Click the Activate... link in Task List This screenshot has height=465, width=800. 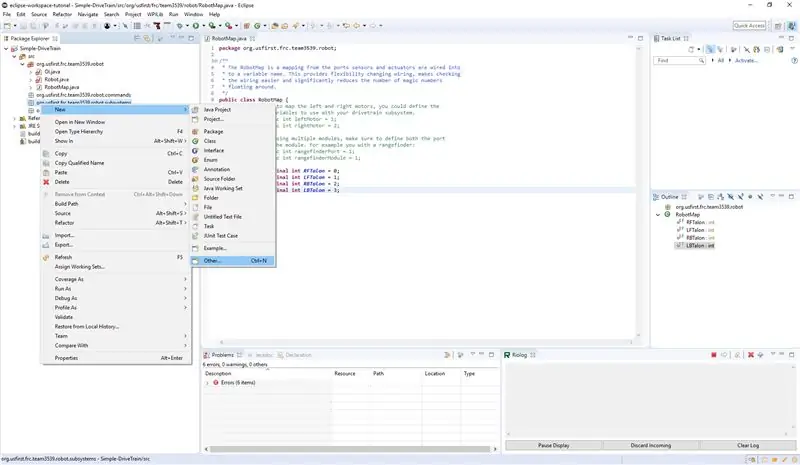tap(746, 60)
